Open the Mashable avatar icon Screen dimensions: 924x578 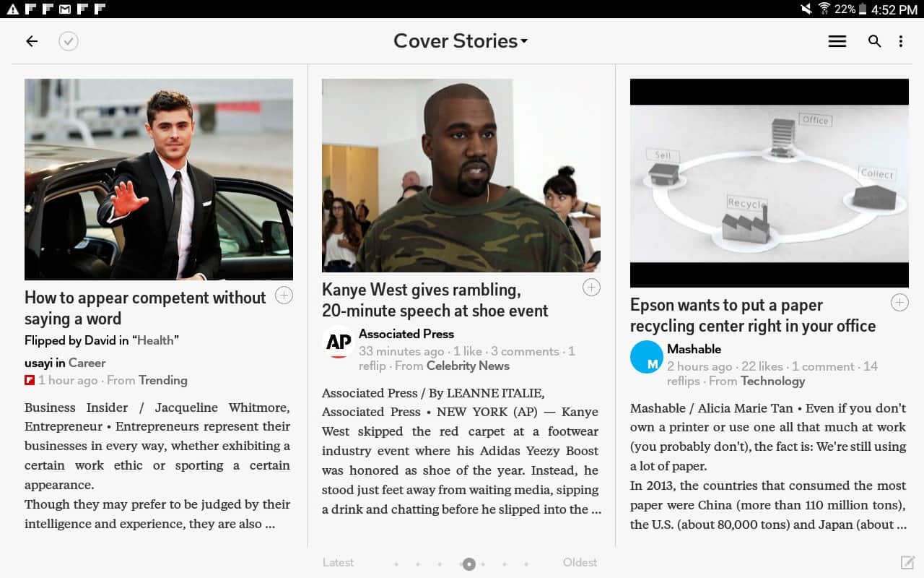pyautogui.click(x=647, y=357)
